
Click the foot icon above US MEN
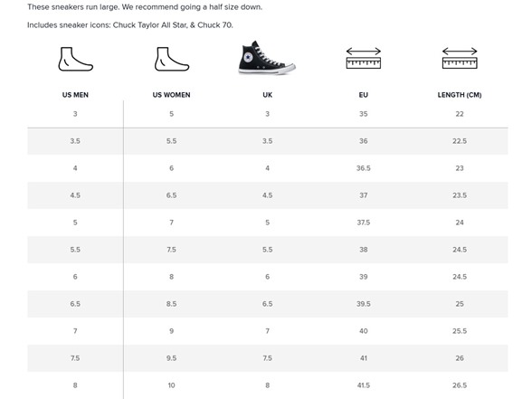pyautogui.click(x=75, y=59)
